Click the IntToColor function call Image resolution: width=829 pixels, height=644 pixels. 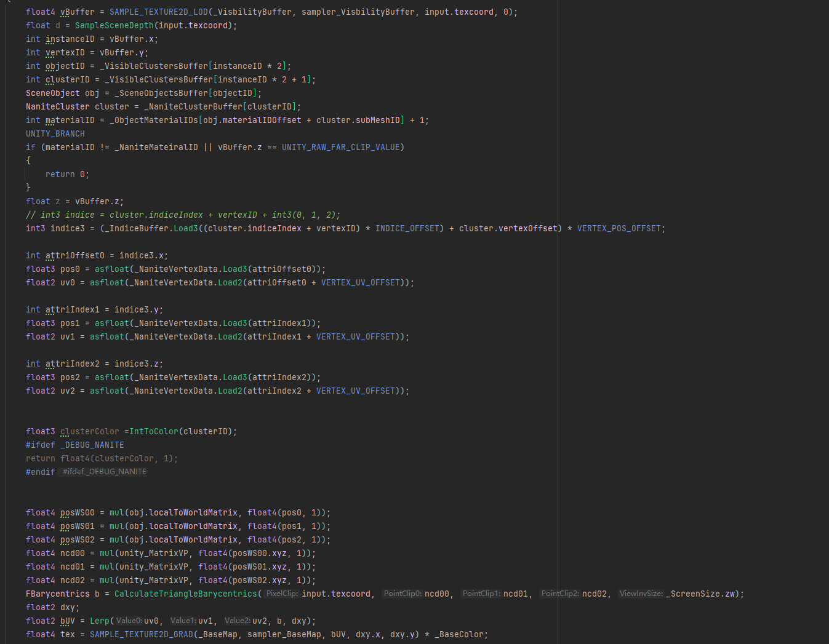click(x=153, y=431)
